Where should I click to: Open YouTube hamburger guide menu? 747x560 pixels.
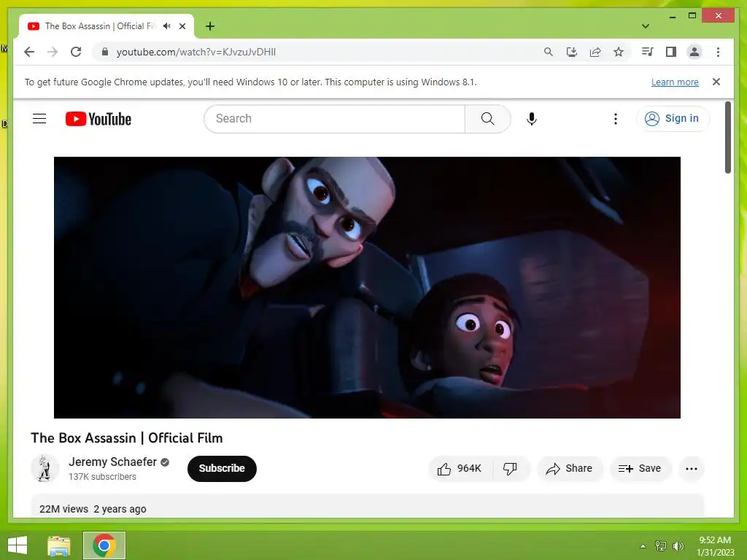pyautogui.click(x=39, y=119)
